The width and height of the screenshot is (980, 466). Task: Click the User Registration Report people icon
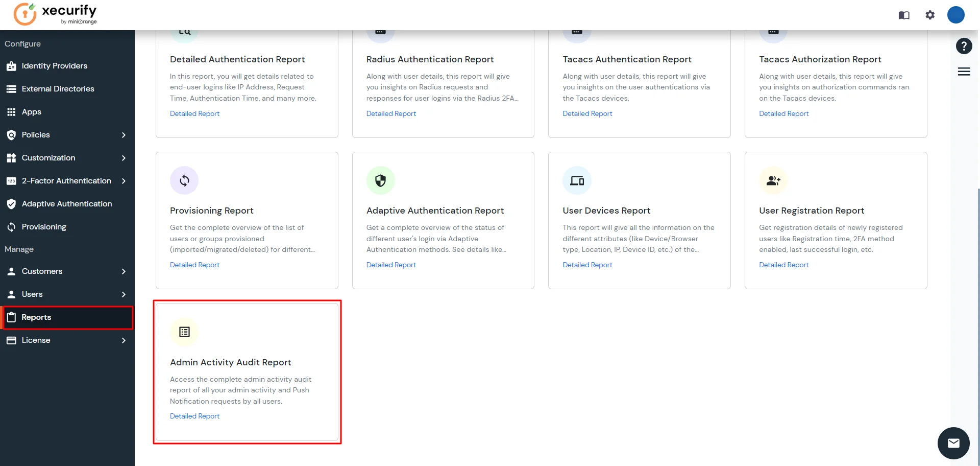tap(773, 180)
